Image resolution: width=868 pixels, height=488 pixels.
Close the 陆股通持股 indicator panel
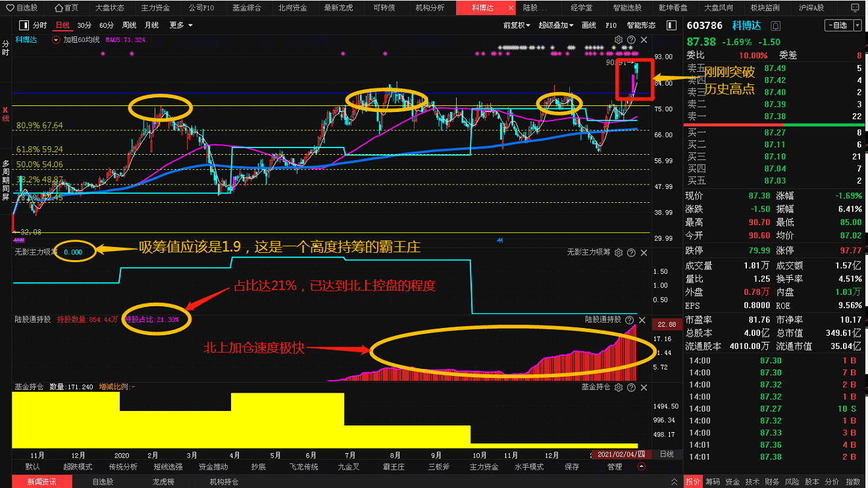644,319
